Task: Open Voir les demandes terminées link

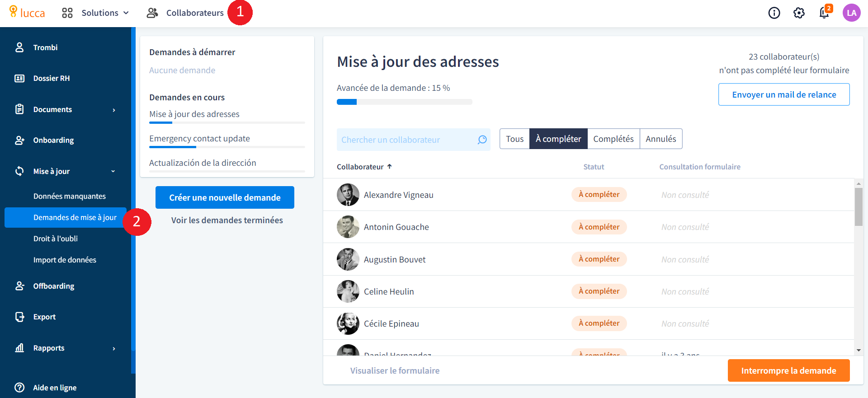Action: (227, 220)
